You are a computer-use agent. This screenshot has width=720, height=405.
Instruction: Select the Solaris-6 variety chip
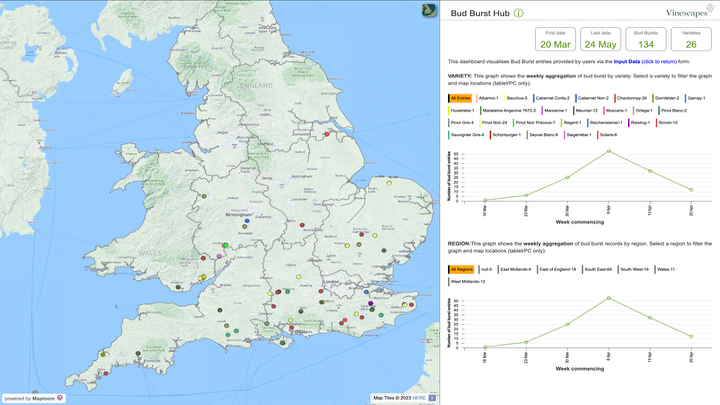[x=608, y=134]
